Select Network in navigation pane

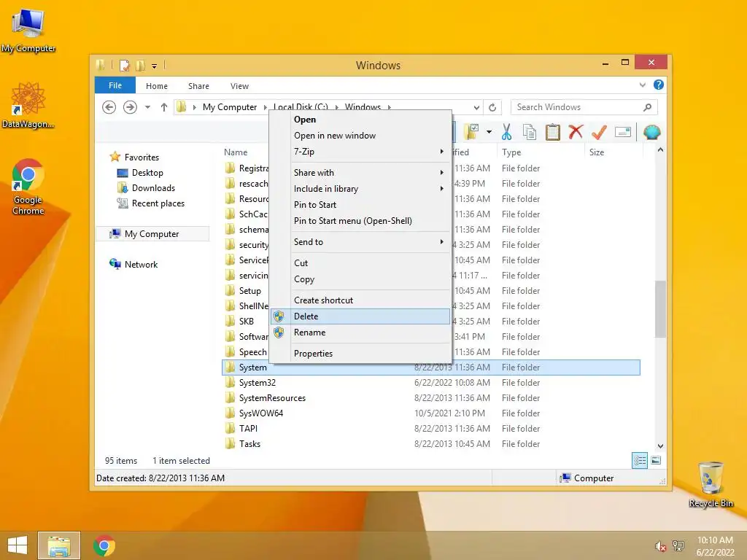(141, 264)
